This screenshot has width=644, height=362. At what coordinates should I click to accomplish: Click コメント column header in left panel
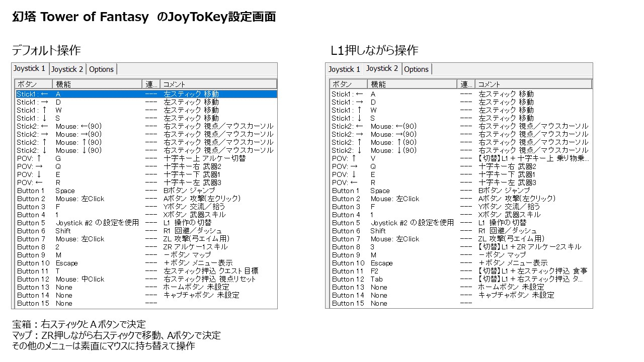click(219, 84)
